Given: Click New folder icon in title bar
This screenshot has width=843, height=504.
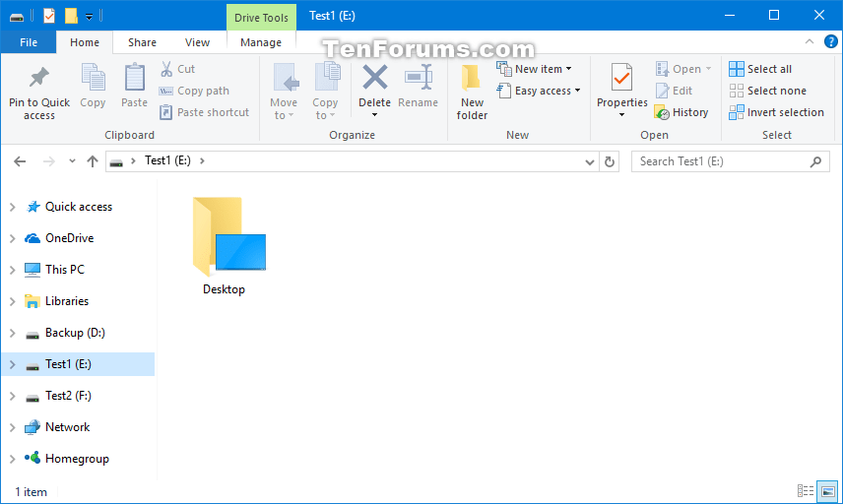Looking at the screenshot, I should (71, 16).
